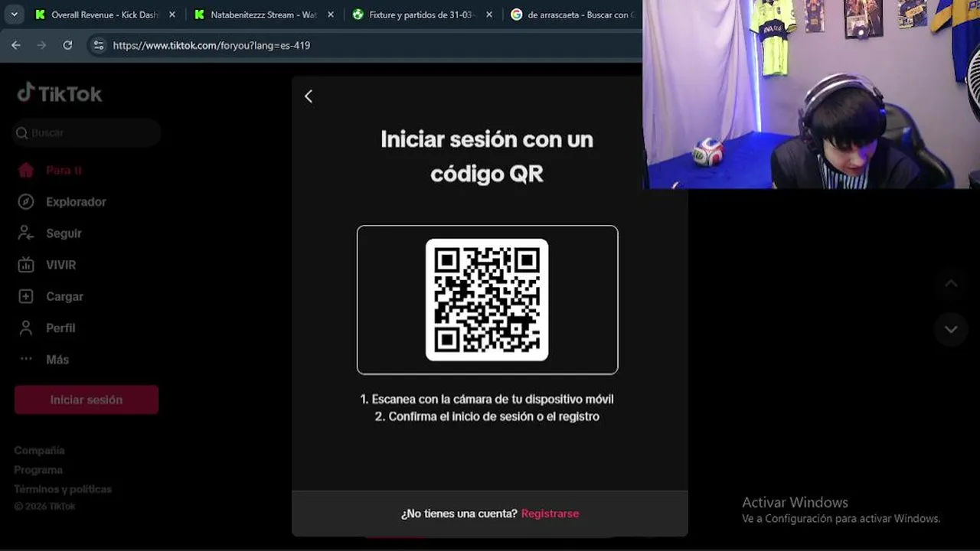
Task: Open the tab search dropdown arrow
Action: pos(14,15)
